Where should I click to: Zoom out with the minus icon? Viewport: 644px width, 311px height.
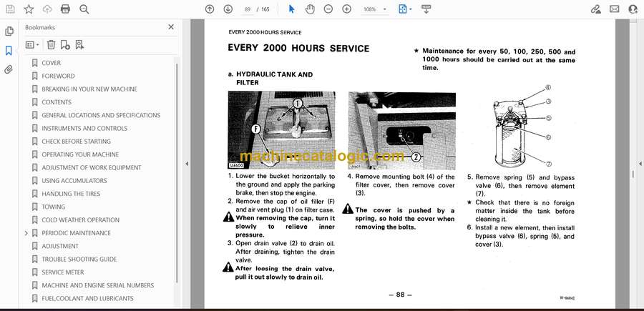pos(328,9)
